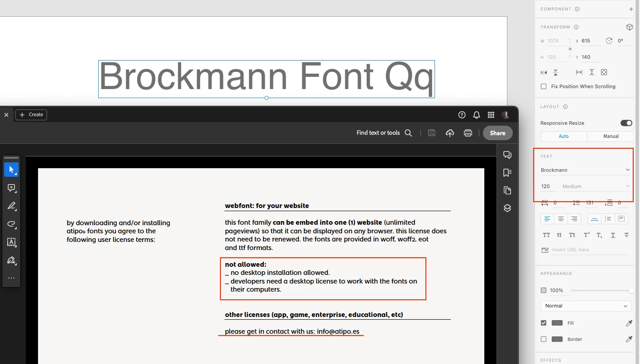Uncheck the Fill checkbox
Image resolution: width=640 pixels, height=364 pixels.
point(544,323)
